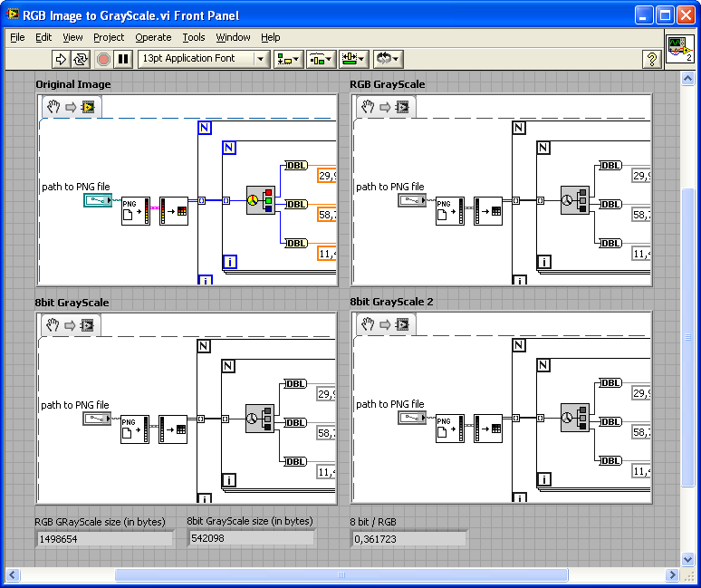
Task: Click the colorful Unbundle node in Original Image
Action: click(x=260, y=200)
